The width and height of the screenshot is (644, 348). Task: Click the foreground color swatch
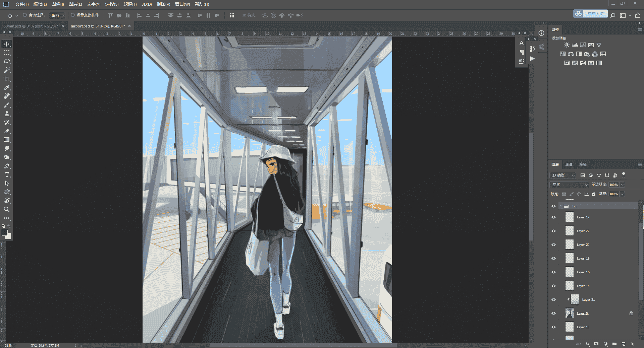pos(5,233)
